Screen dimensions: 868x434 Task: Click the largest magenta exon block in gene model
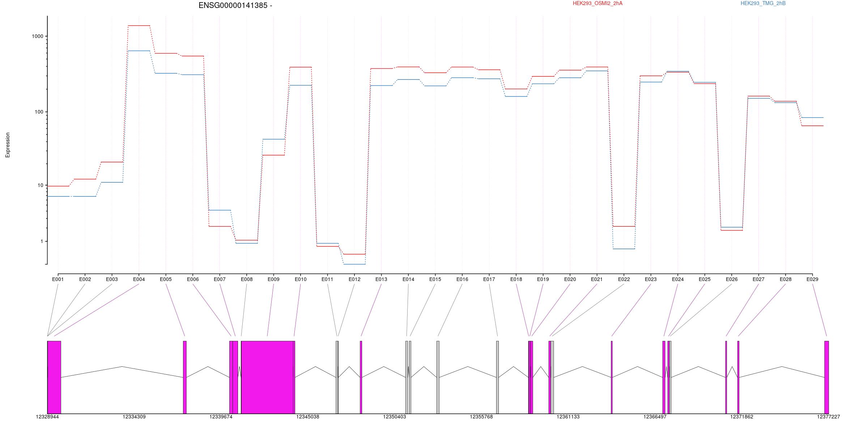point(267,377)
